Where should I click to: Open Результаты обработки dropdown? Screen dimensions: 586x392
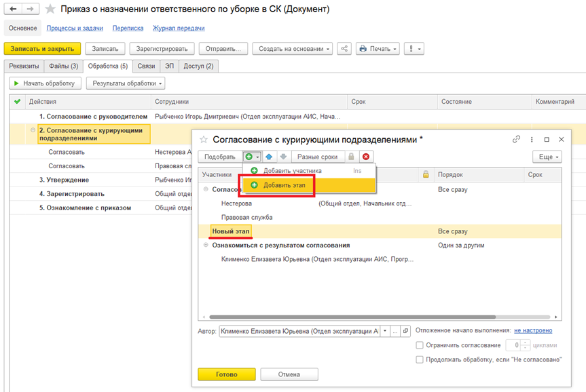point(126,83)
